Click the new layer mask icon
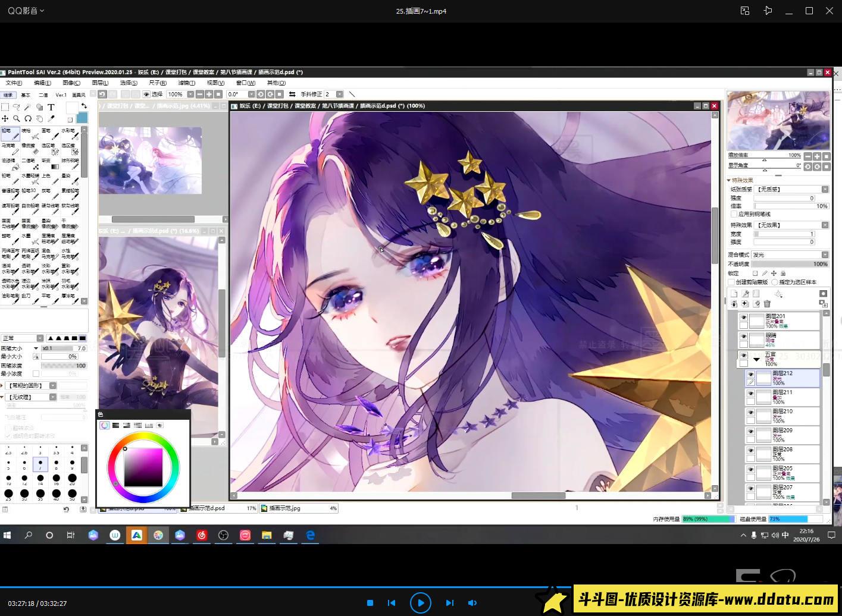Image resolution: width=842 pixels, height=616 pixels. (823, 294)
